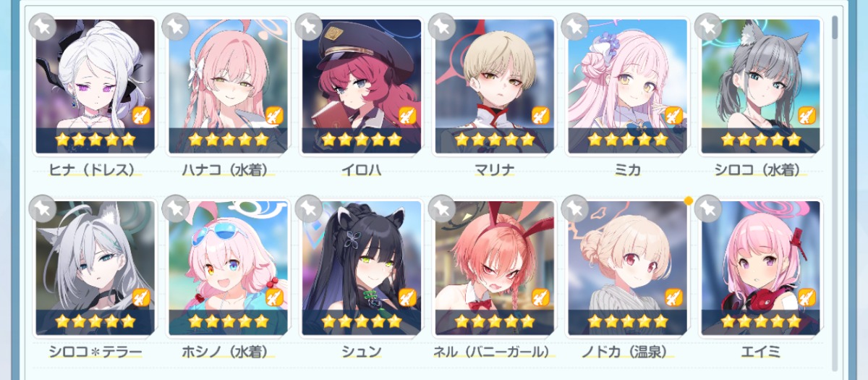Screen dimensions: 868x380
Task: Click the ノドカ(温泉) name label
Action: [x=627, y=352]
